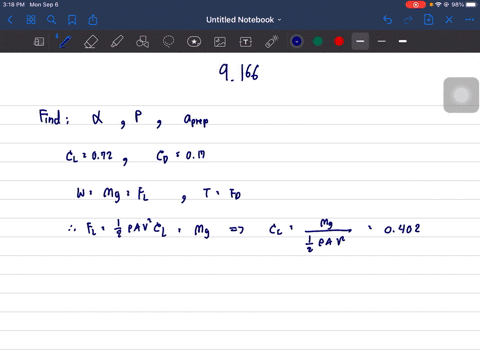Tap the status bar time 3:18 PM
The height and width of the screenshot is (360, 480).
14,5
